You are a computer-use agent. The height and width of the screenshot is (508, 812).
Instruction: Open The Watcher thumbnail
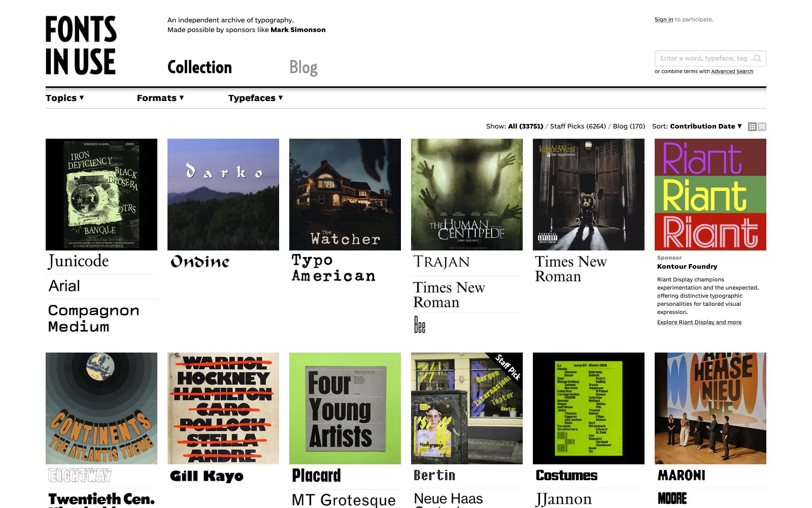(x=345, y=195)
